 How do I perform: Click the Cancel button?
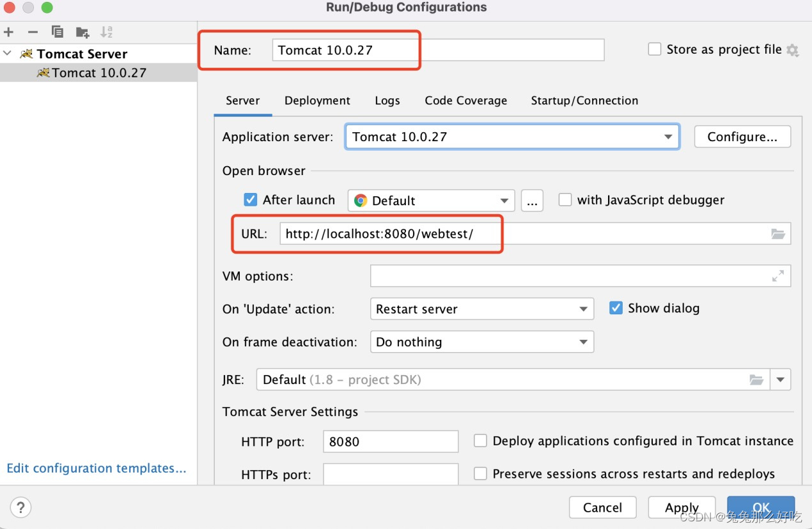(603, 508)
